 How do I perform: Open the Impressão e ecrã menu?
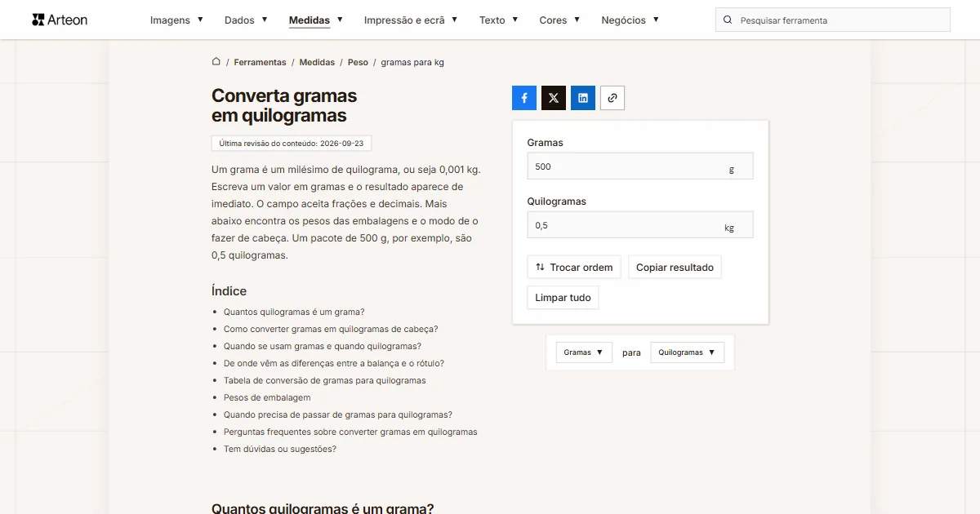pyautogui.click(x=411, y=20)
